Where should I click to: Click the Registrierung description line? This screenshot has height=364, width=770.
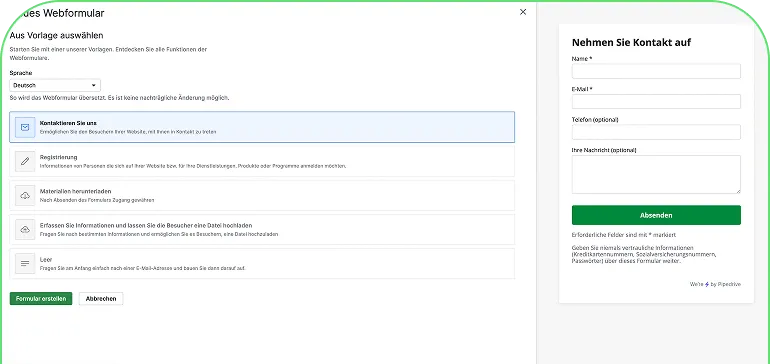[x=193, y=166]
